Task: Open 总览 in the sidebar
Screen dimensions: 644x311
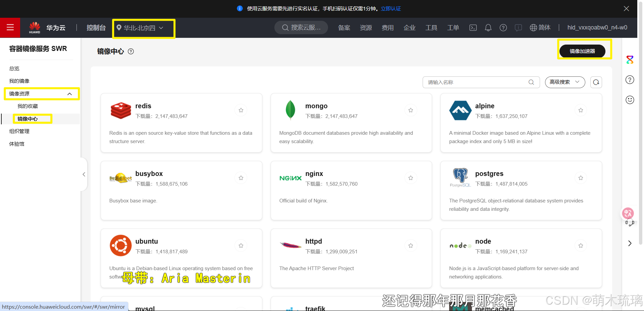Action: pos(14,69)
